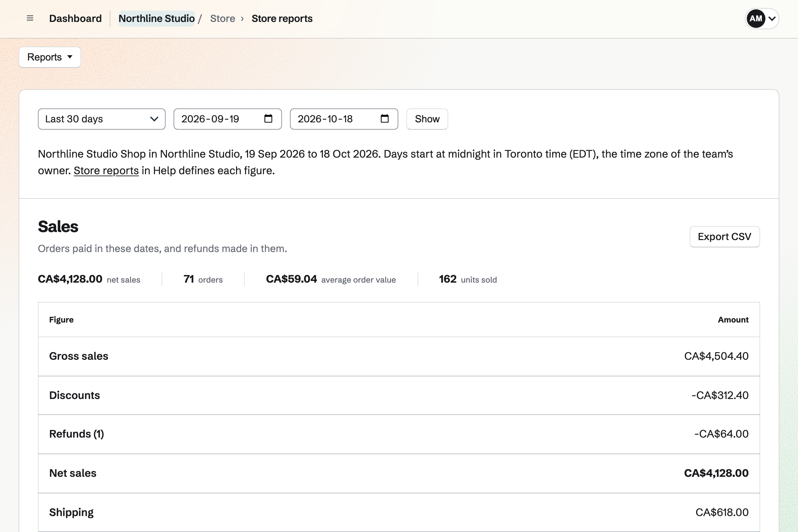798x532 pixels.
Task: Click the Gross sales row label
Action: coord(79,356)
